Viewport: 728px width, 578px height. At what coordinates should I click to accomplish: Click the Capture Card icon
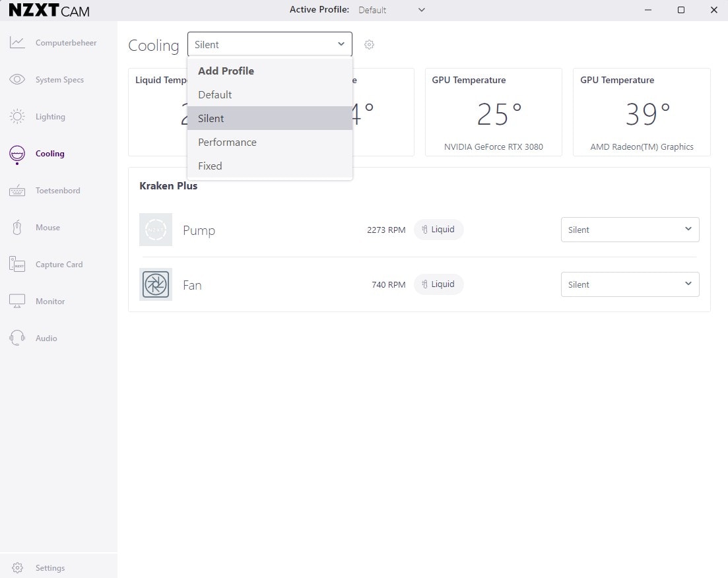[x=17, y=264]
